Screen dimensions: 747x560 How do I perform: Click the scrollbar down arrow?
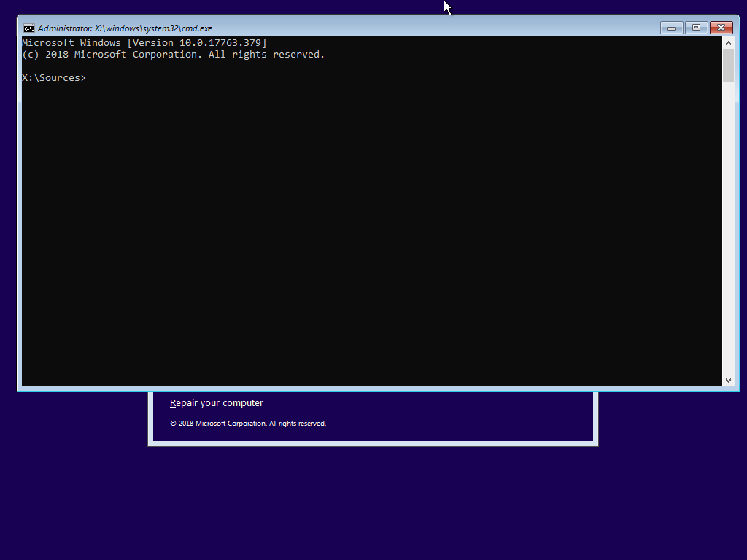[728, 380]
